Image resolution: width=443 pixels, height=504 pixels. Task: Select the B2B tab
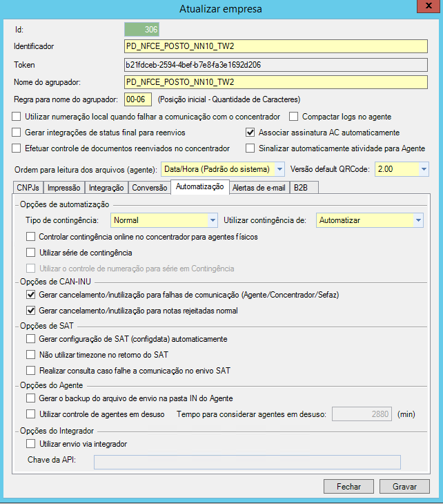301,188
